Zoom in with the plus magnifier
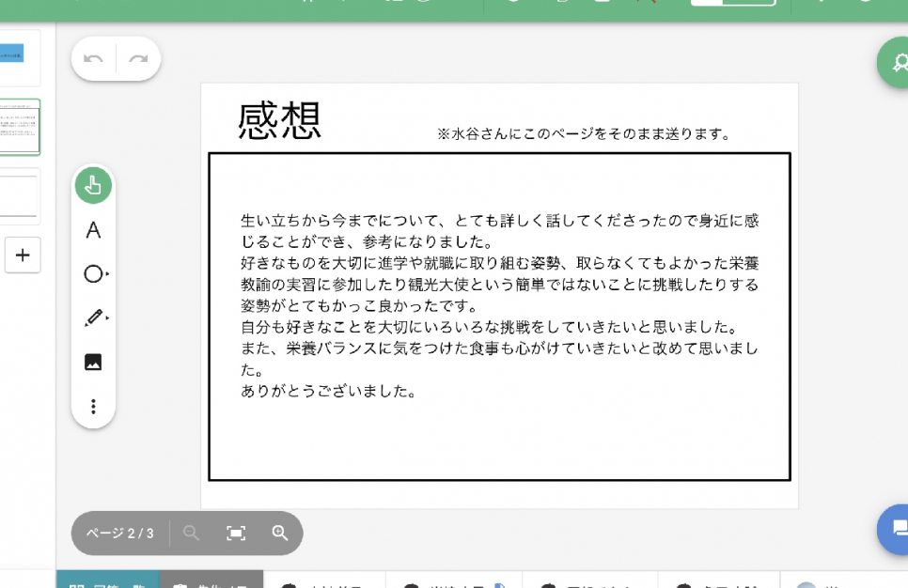908x588 pixels. tap(280, 534)
